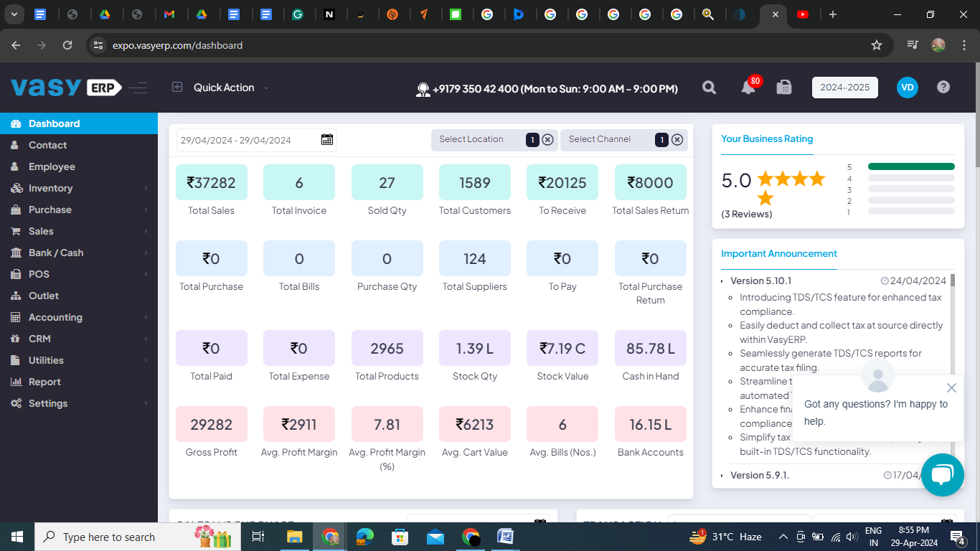The width and height of the screenshot is (980, 551).
Task: Click the Quick Action plus icon
Action: [x=177, y=87]
